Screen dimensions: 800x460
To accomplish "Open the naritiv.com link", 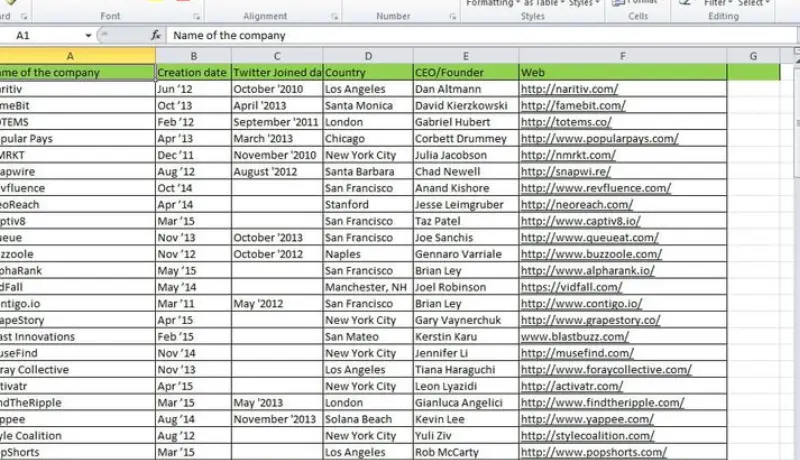I will [x=569, y=89].
